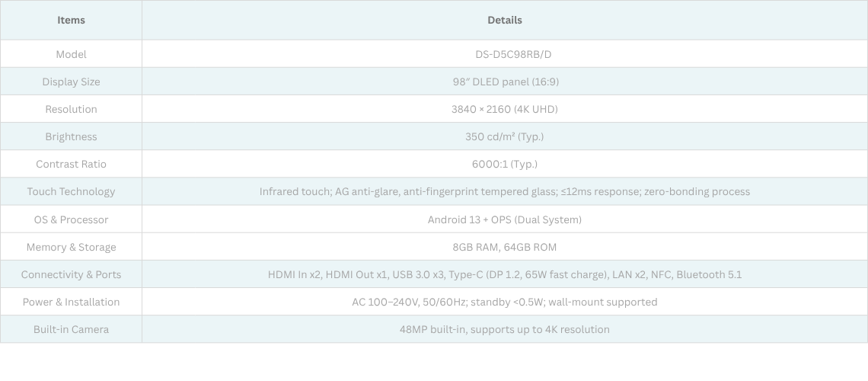Select the Model row label
This screenshot has width=868, height=381.
point(71,54)
